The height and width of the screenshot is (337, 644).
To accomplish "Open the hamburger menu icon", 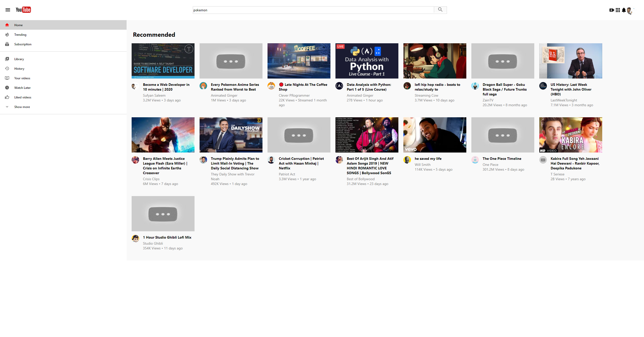I will [8, 10].
